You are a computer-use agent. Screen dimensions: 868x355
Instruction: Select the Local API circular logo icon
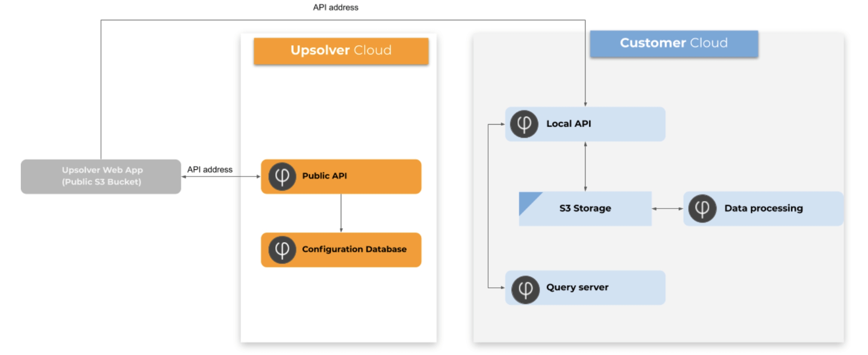tap(524, 124)
